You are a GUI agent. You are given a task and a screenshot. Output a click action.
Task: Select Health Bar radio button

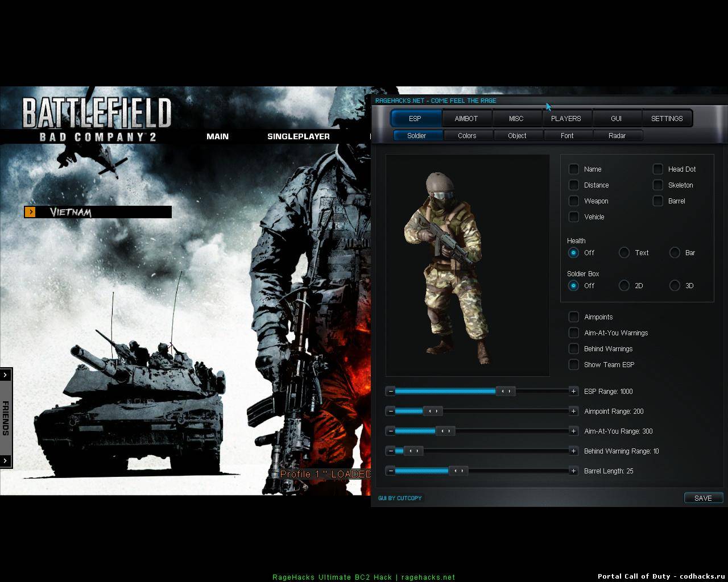click(x=675, y=252)
